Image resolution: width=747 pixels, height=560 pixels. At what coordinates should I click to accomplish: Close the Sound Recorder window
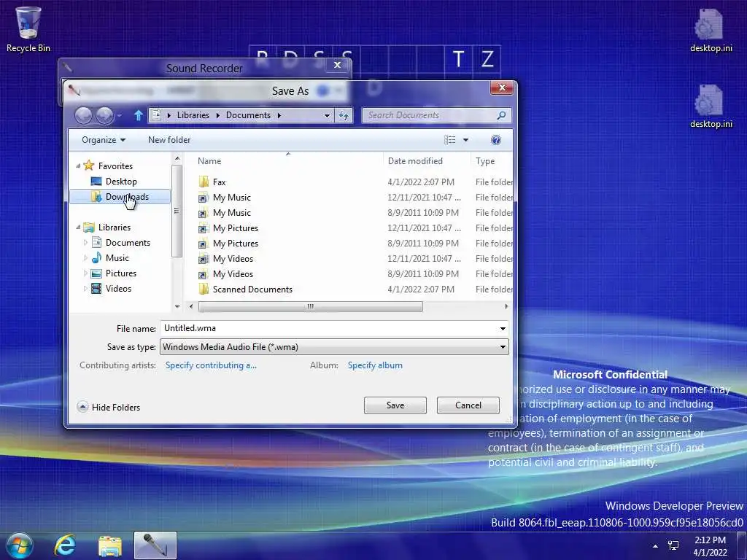(337, 65)
